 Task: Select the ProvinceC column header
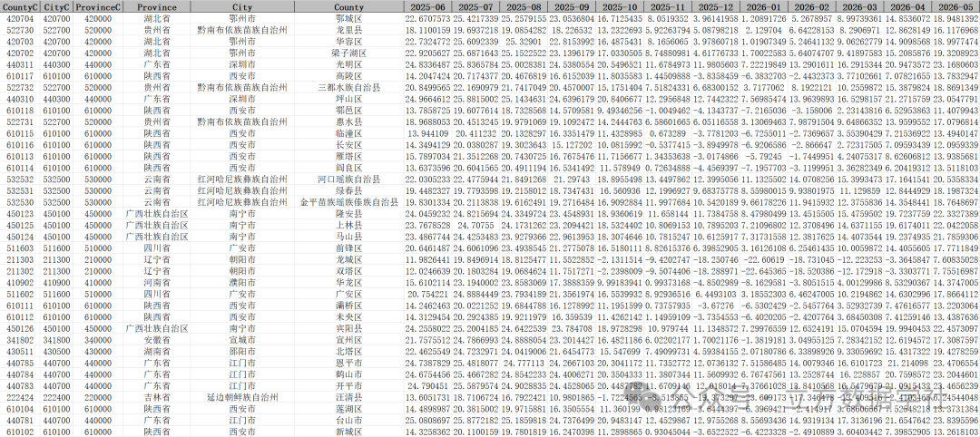[97, 7]
